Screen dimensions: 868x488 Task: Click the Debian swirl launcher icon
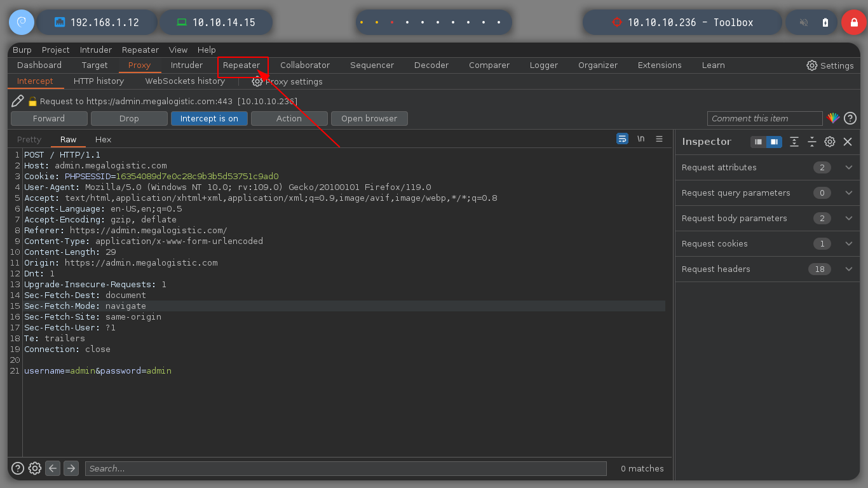point(22,22)
